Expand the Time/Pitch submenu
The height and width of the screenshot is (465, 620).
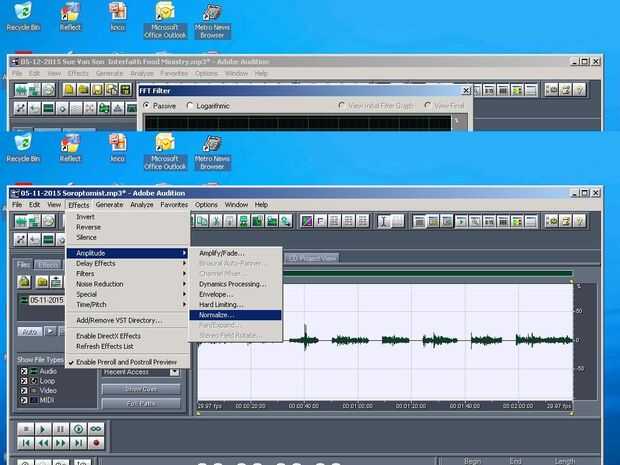click(127, 304)
